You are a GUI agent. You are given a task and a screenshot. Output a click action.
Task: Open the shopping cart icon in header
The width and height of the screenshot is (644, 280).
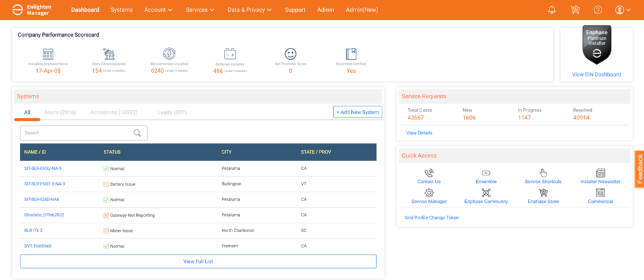(x=575, y=10)
